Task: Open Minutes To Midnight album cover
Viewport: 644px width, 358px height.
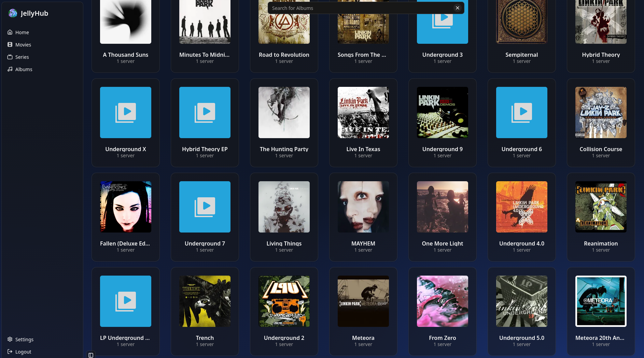Action: (205, 22)
